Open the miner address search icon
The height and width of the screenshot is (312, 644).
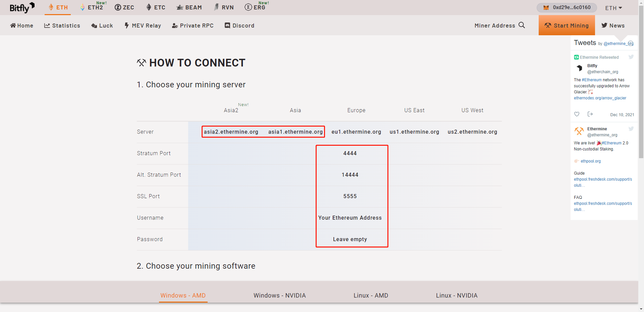pyautogui.click(x=522, y=25)
